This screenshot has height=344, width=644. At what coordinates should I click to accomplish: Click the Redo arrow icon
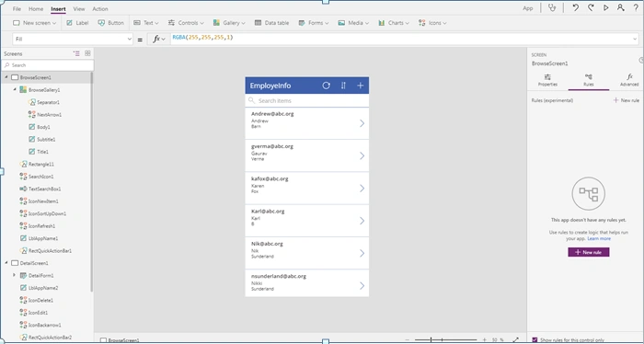click(591, 7)
